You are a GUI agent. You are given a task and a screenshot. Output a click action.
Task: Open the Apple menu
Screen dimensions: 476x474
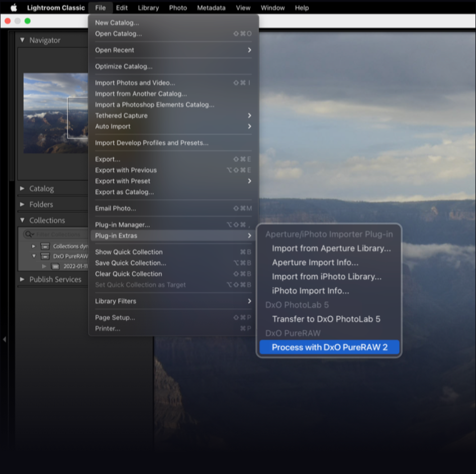pyautogui.click(x=14, y=8)
